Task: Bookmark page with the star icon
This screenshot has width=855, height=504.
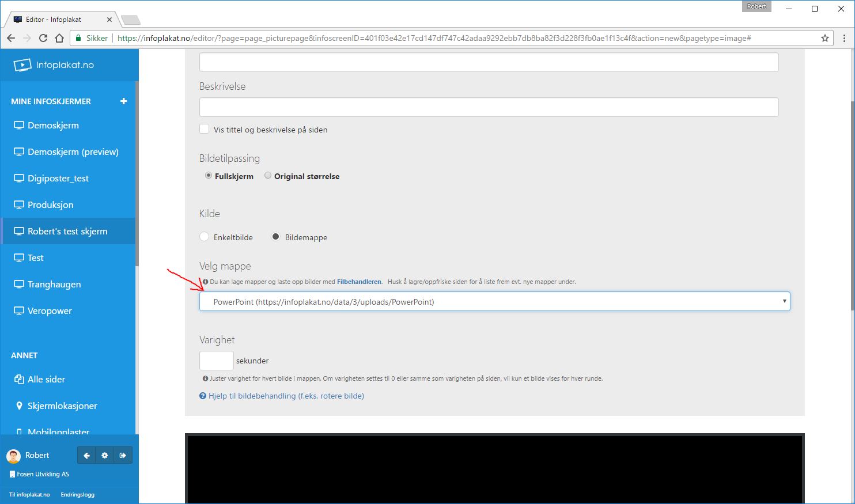Action: coord(824,38)
